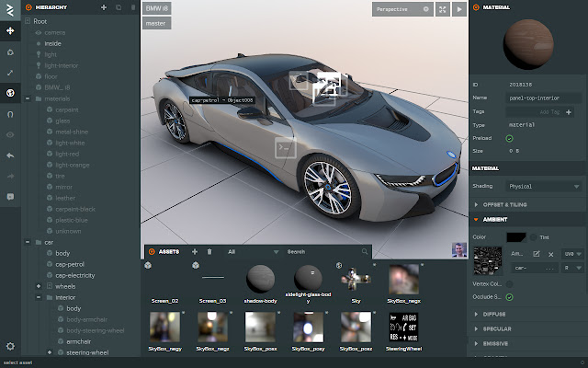Open the code console icon in viewport
Screen dimensions: 588x368
[x=286, y=148]
